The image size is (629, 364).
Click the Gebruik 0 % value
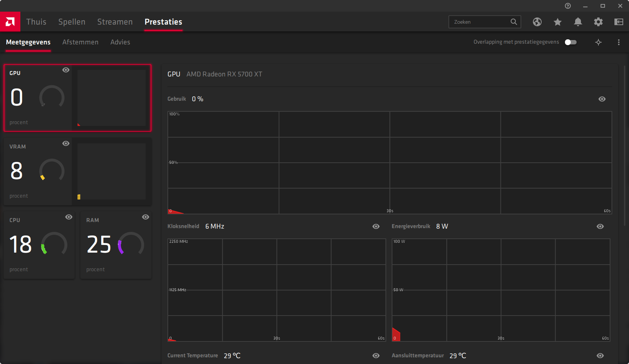198,99
